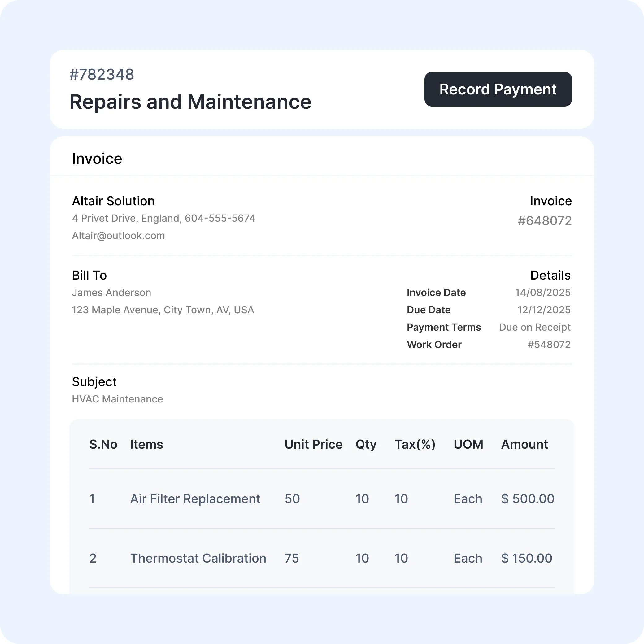
Task: Select the Bill To heading
Action: pos(89,275)
